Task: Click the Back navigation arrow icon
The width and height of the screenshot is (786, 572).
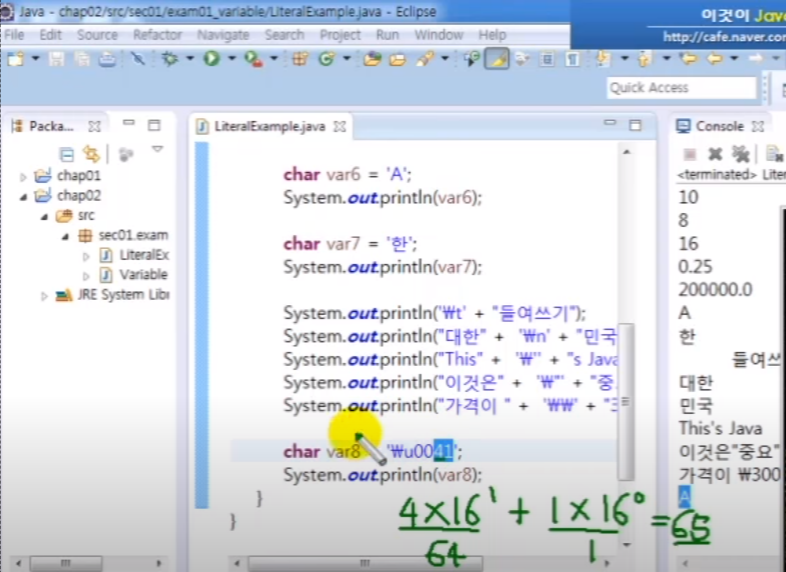Action: tap(716, 59)
